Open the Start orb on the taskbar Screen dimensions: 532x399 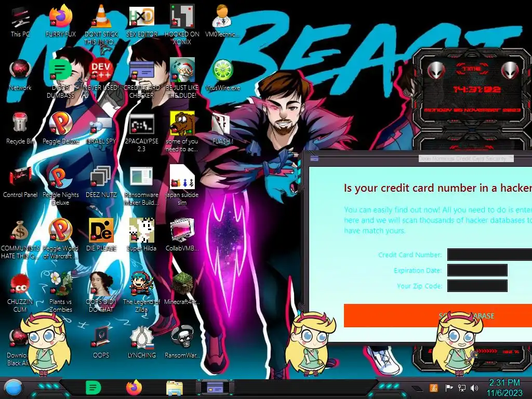[14, 388]
